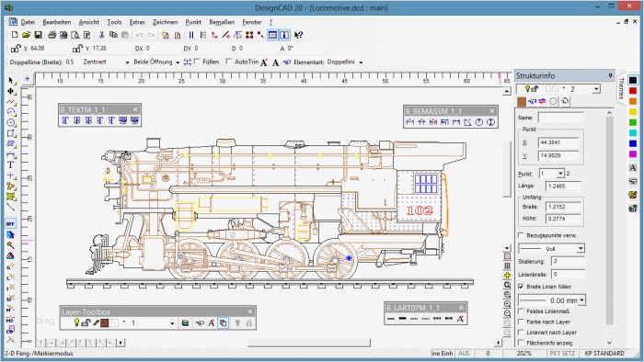Screen dimensions: 644x362
Task: Select the arrow selection tool in left toolbar
Action: pyautogui.click(x=11, y=80)
